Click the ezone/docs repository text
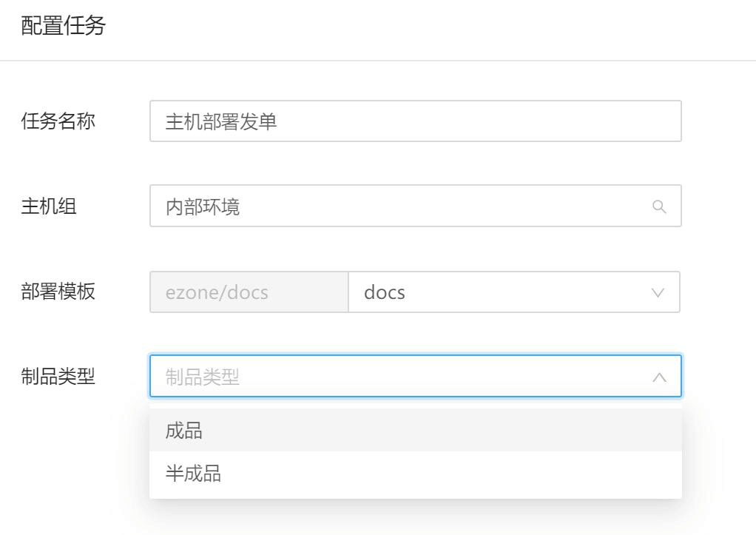 tap(217, 292)
